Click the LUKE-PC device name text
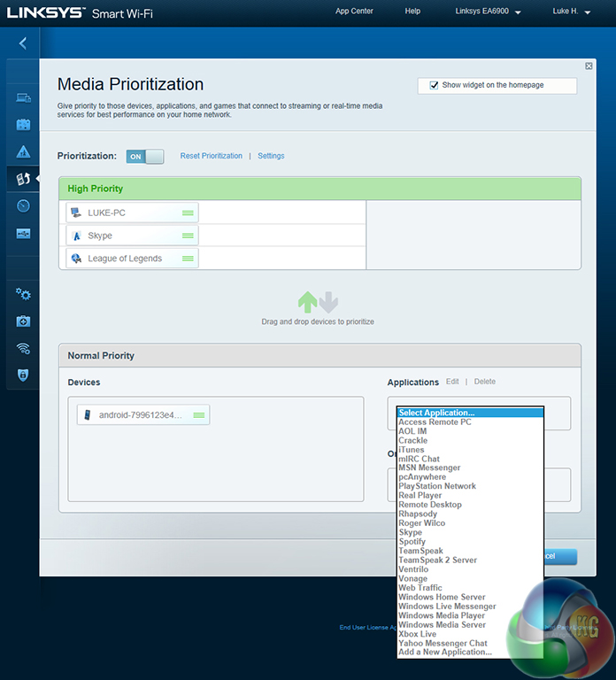This screenshot has width=616, height=680. pos(106,212)
